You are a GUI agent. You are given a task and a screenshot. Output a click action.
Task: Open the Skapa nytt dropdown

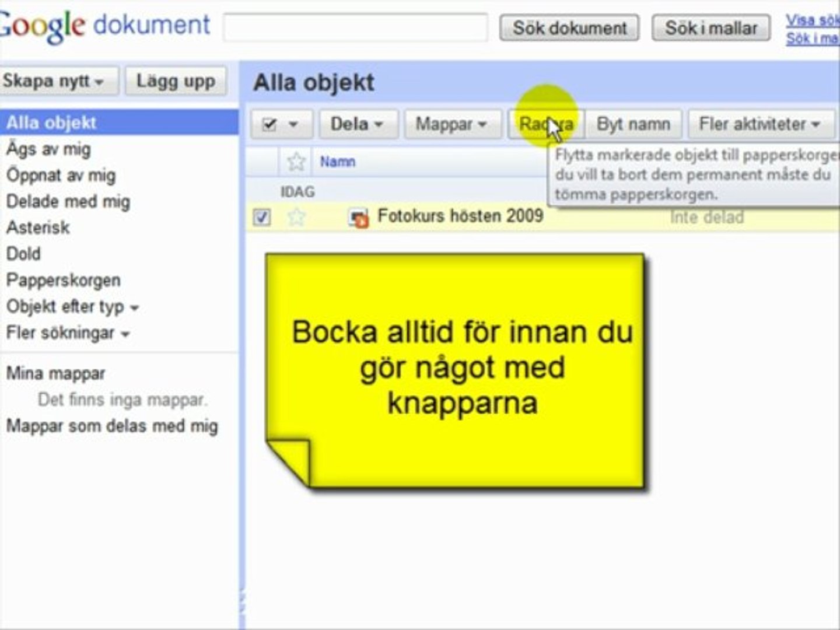pos(60,80)
